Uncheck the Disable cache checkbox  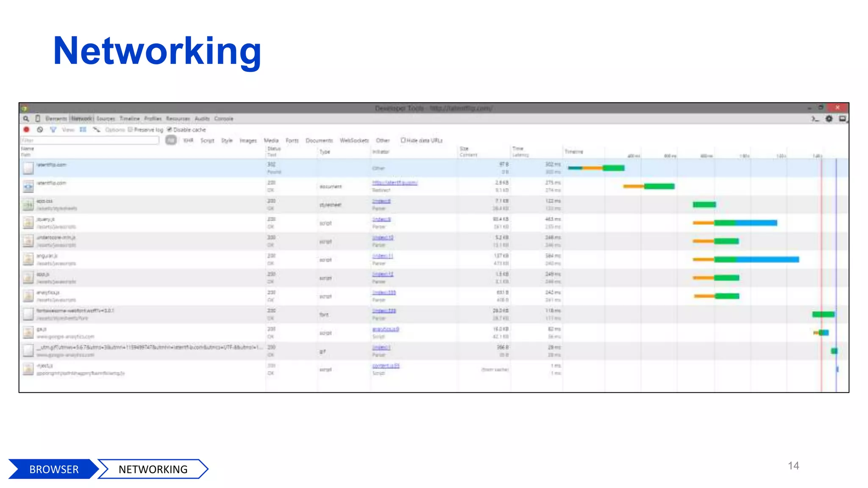click(169, 130)
